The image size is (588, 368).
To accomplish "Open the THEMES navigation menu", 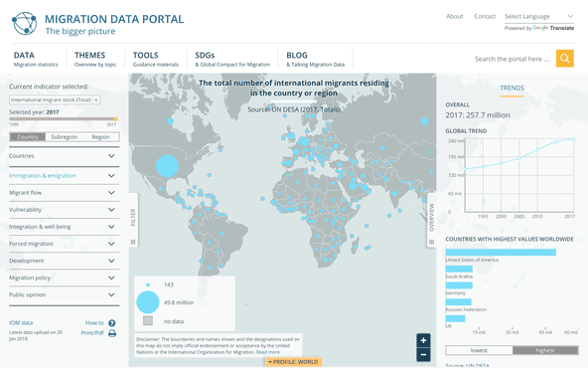I will (95, 59).
